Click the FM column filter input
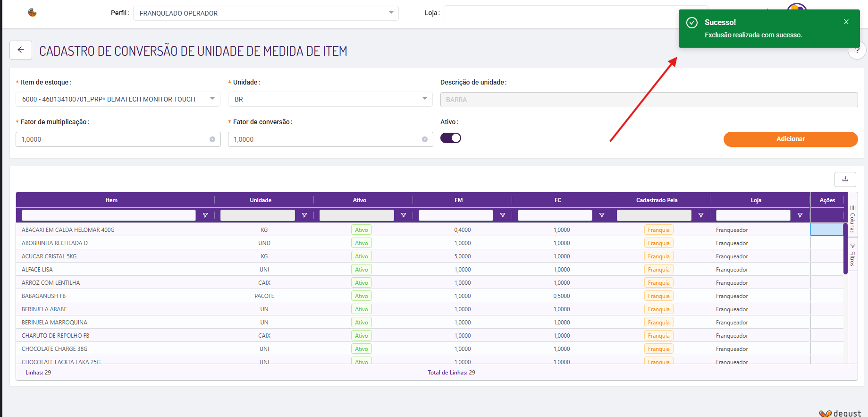Image resolution: width=868 pixels, height=417 pixels. [456, 215]
